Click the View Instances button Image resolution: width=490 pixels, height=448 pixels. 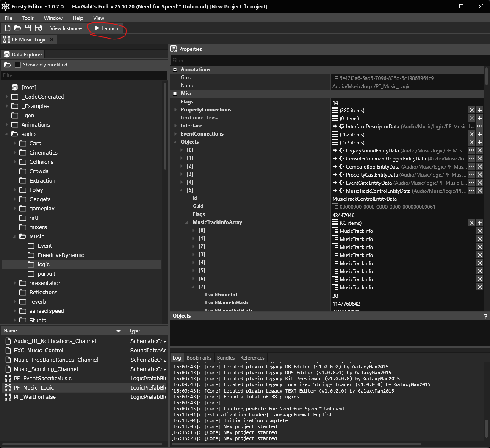pos(66,28)
